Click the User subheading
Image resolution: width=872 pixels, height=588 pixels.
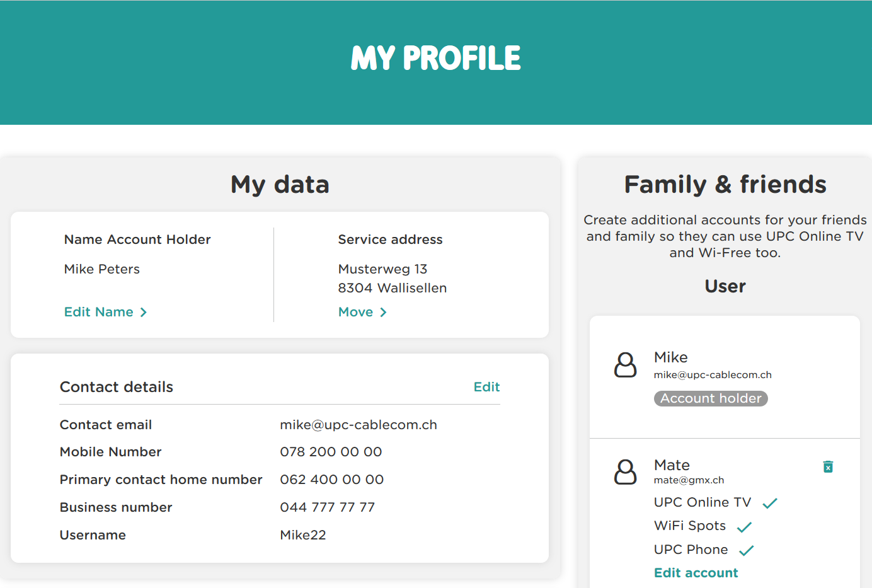pos(725,287)
